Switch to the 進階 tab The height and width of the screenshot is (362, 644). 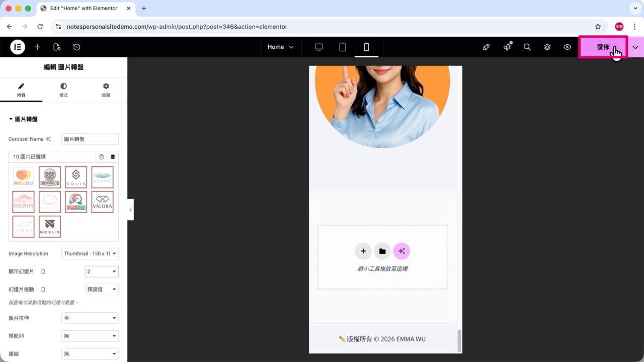click(106, 90)
